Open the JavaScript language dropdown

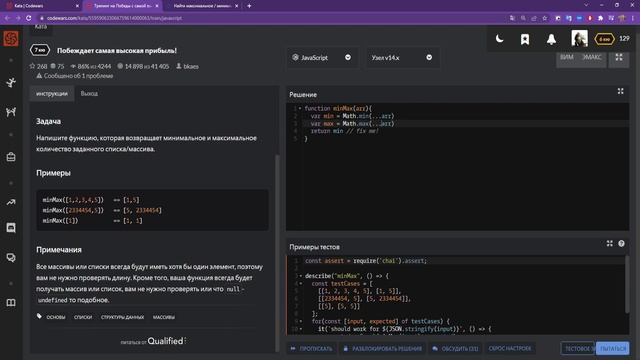321,58
